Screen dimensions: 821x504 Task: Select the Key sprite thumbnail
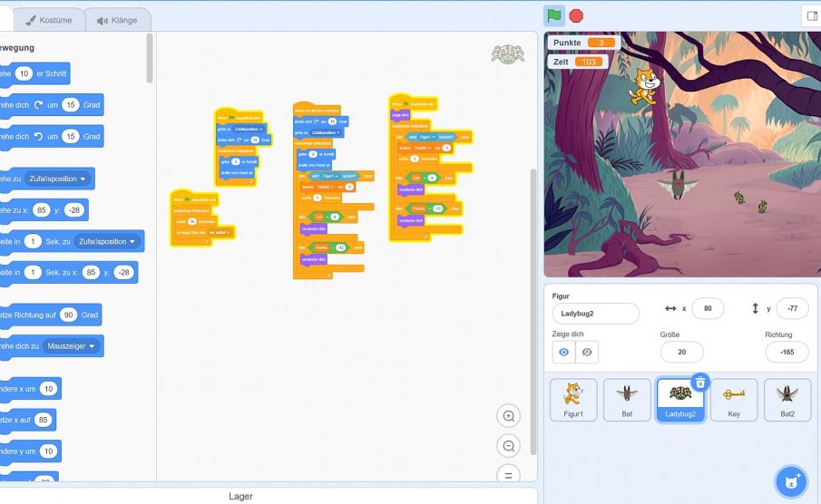point(734,400)
